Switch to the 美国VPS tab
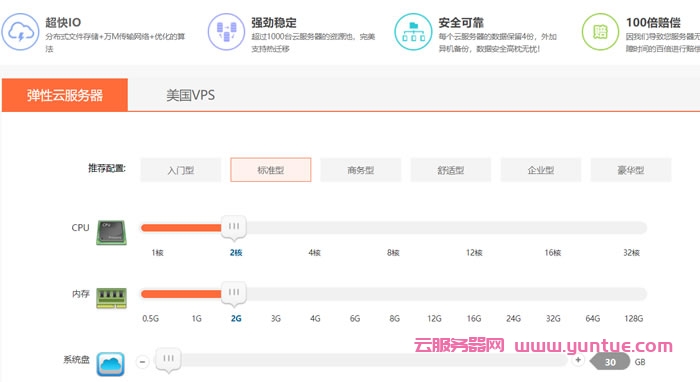The image size is (700, 382). point(191,95)
